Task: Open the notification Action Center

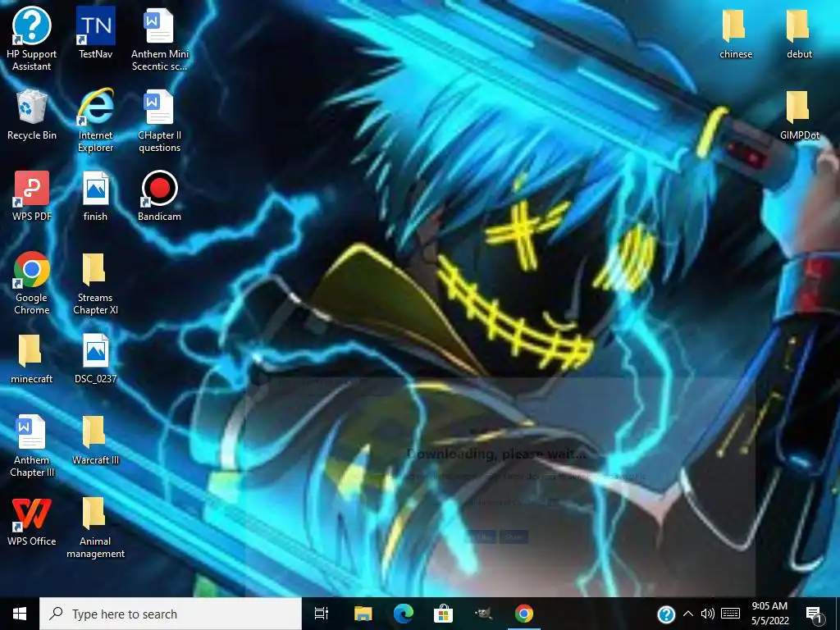Action: pos(815,614)
